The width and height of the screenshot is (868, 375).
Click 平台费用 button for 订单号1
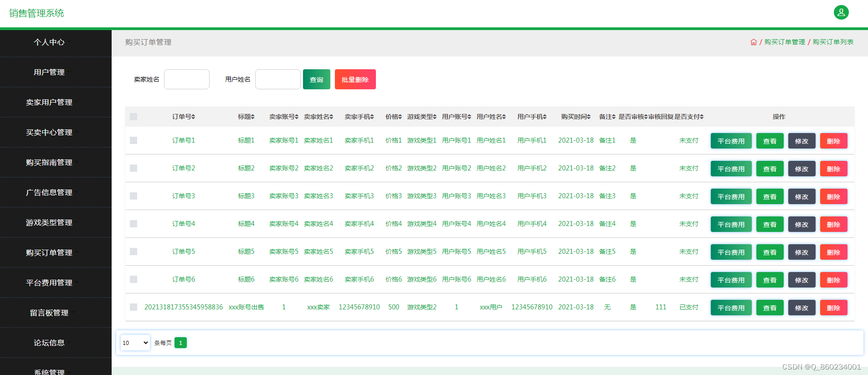[x=731, y=141]
